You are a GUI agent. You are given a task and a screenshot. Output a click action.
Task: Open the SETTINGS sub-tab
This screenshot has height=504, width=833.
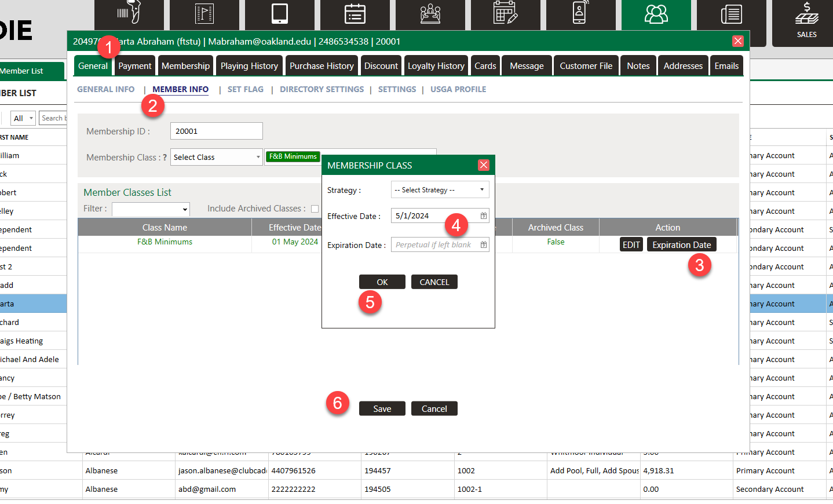[397, 89]
